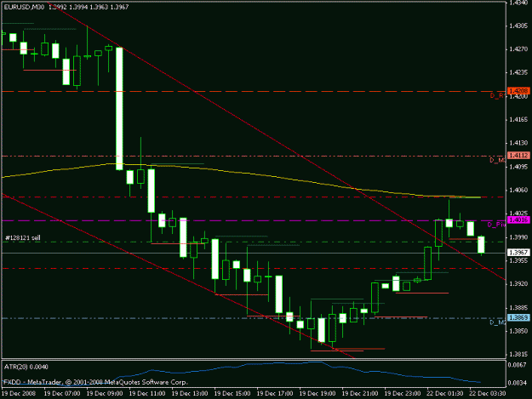The height and width of the screenshot is (399, 532).
Task: Click the D_Piv magenta pivot label
Action: [496, 225]
